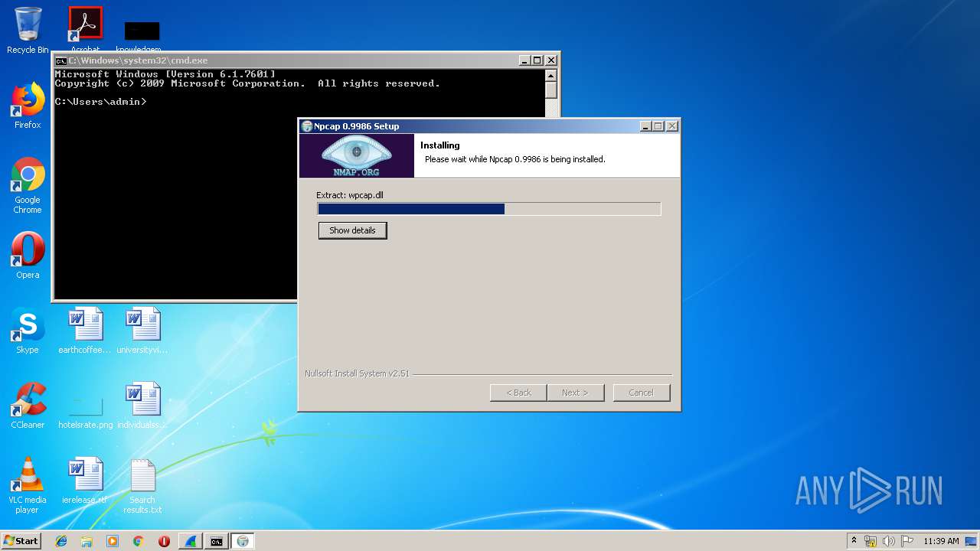The image size is (980, 551).
Task: Select the earthcoffee Word document icon
Action: [x=85, y=331]
